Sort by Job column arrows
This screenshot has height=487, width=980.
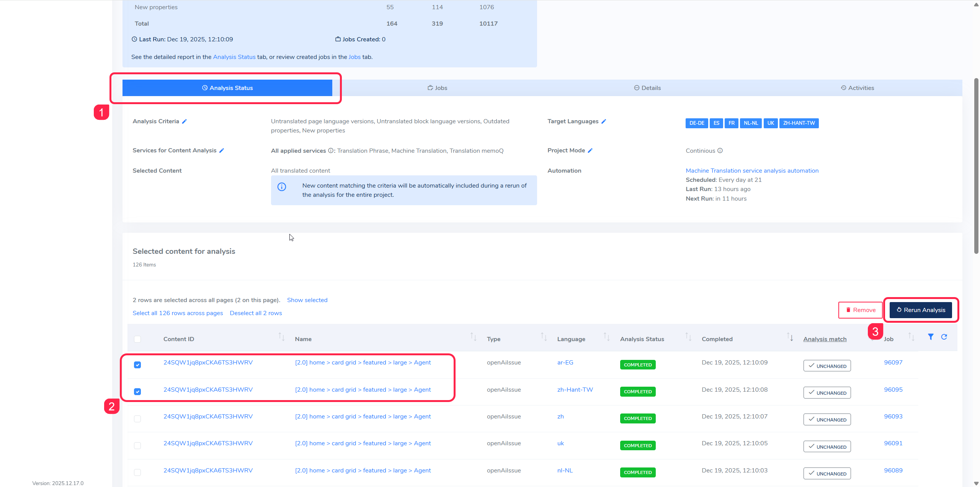click(x=911, y=337)
